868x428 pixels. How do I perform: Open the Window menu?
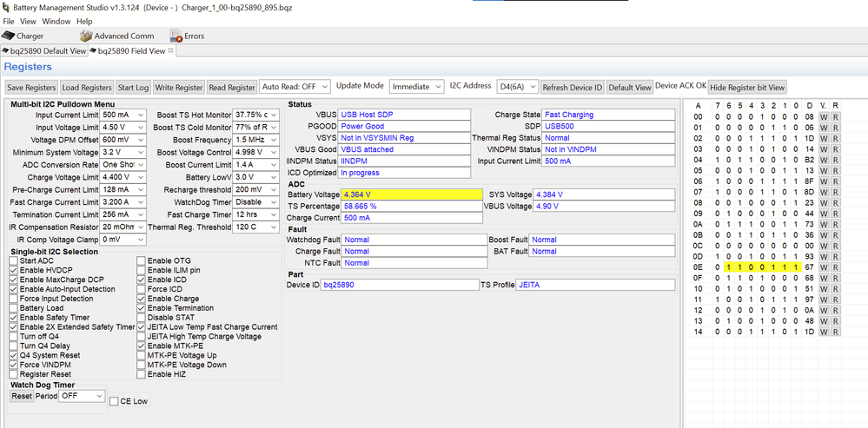tap(56, 22)
